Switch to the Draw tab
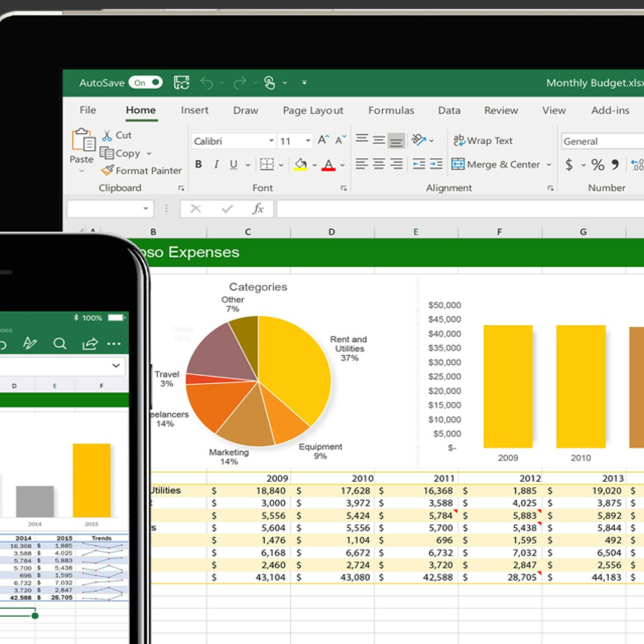Screen dimensions: 644x644 pyautogui.click(x=245, y=111)
